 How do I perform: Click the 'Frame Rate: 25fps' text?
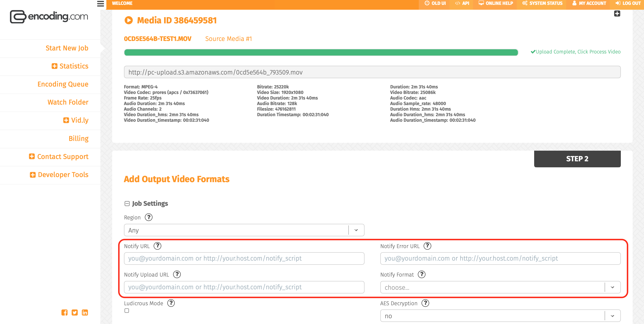(143, 98)
